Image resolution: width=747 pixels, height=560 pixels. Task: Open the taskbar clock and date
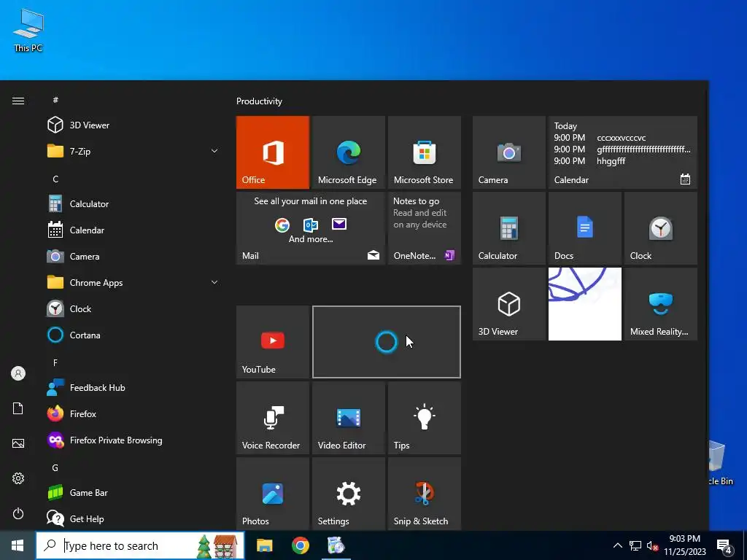point(684,545)
